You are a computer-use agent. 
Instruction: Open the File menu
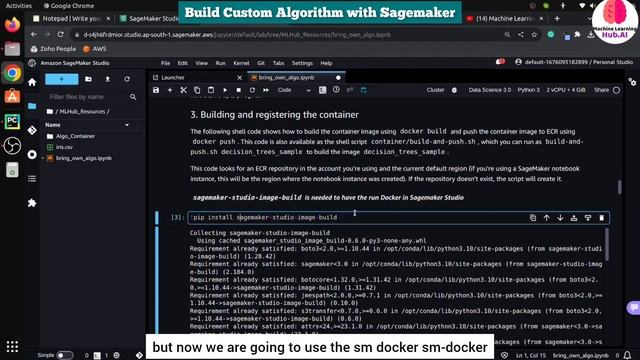coord(165,63)
